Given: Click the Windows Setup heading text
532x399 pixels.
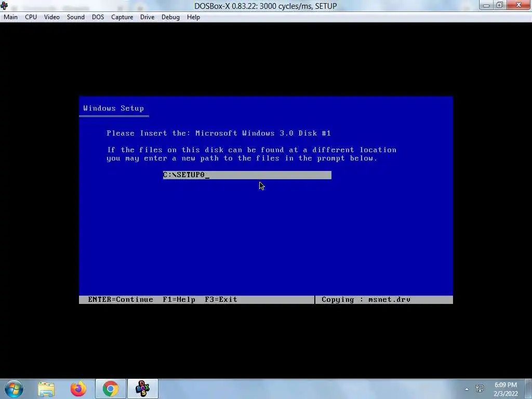Looking at the screenshot, I should click(113, 108).
